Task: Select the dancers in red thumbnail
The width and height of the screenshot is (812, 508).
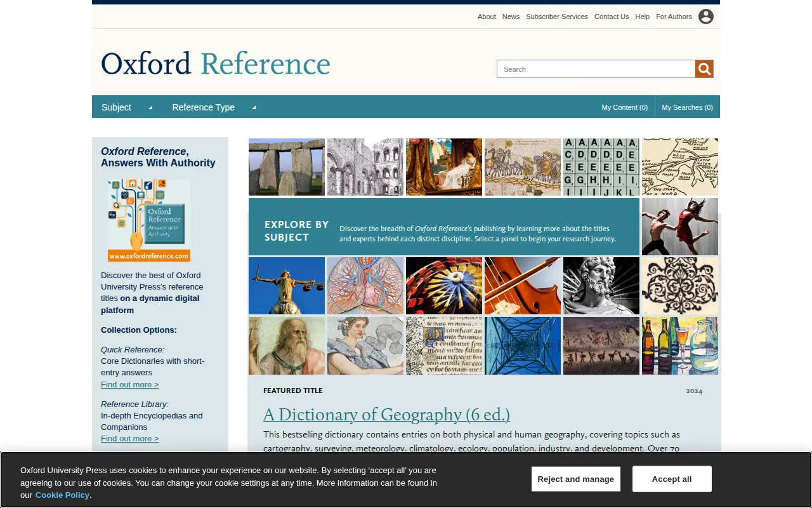Action: pos(680,227)
